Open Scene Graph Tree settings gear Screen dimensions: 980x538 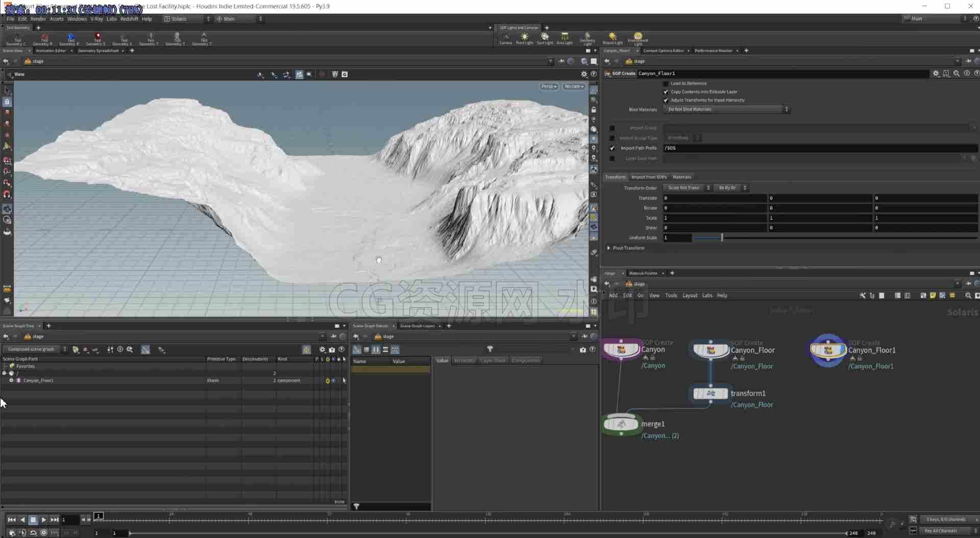tap(322, 350)
